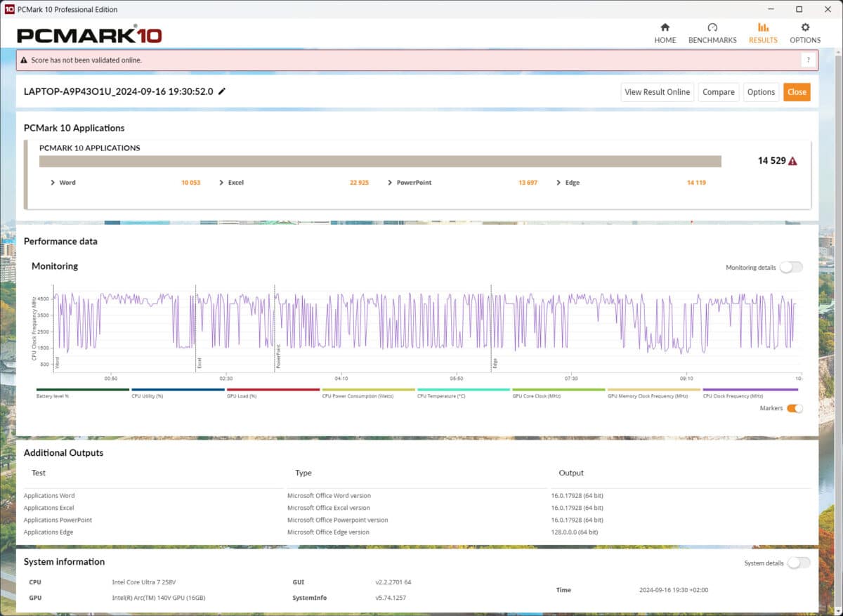
Task: Click the Applications Edge row
Action: (417, 532)
